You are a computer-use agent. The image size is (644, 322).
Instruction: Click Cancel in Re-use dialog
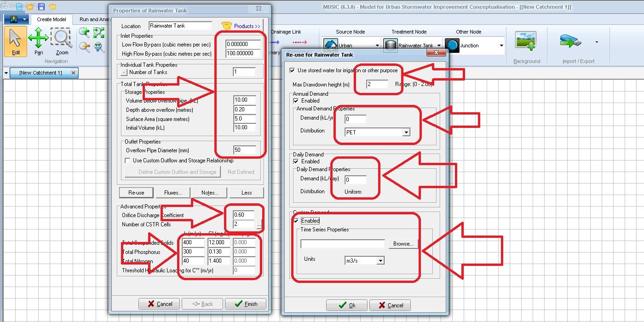[x=390, y=305]
